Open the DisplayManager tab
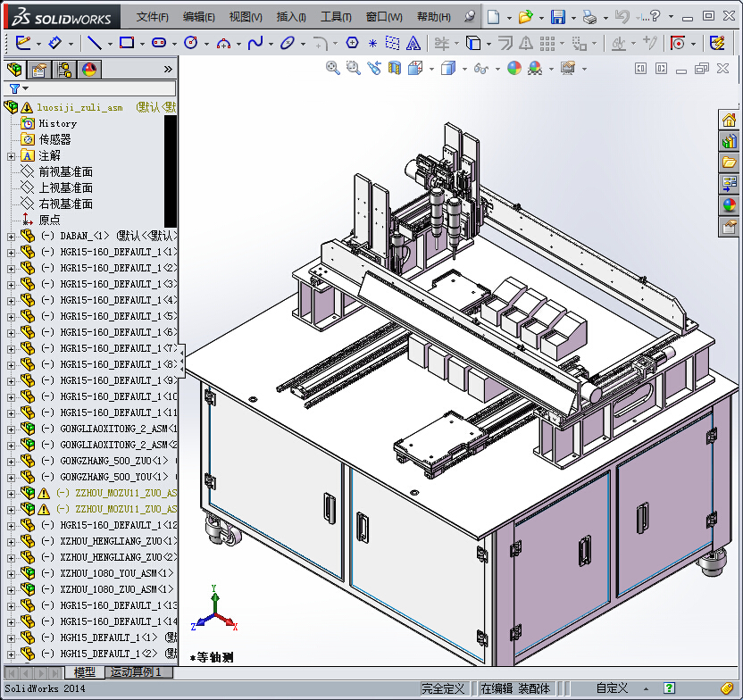743x700 pixels. click(89, 71)
